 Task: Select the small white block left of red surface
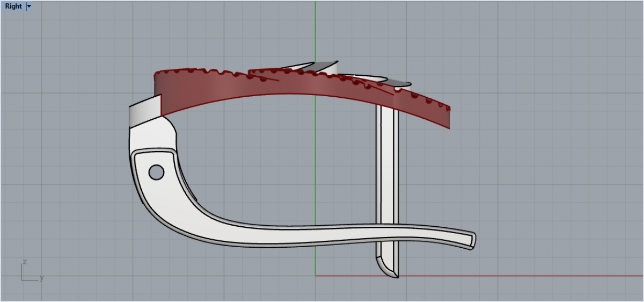pyautogui.click(x=145, y=111)
